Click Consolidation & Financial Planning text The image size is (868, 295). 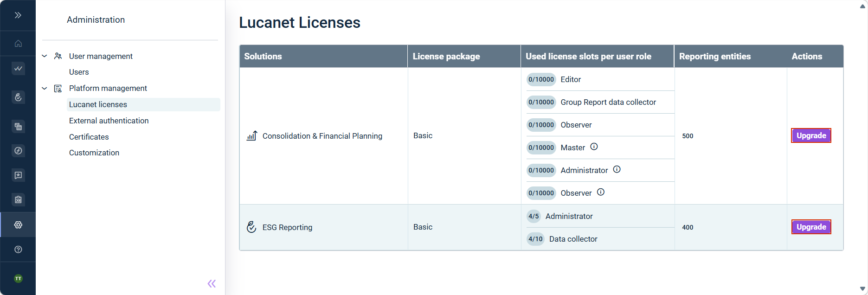(322, 136)
